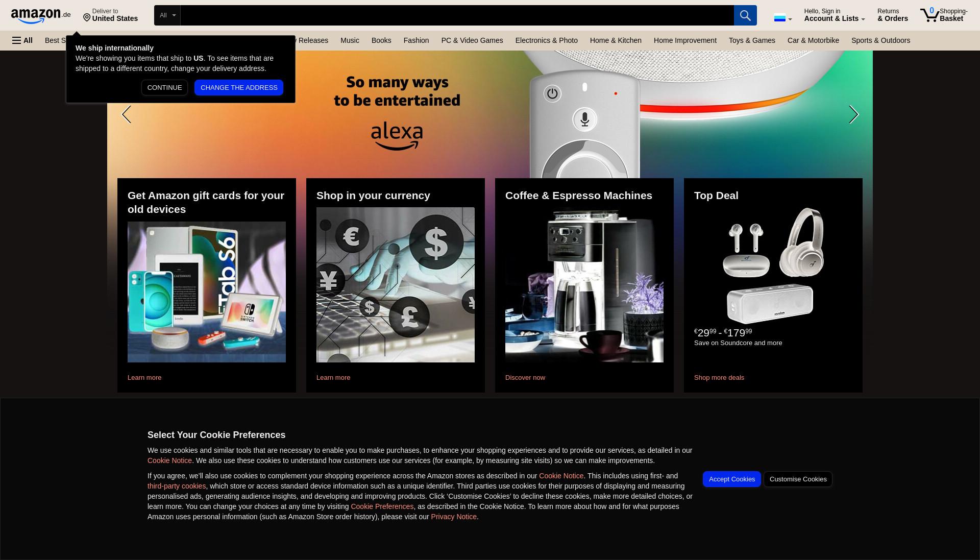Click Discover now link
Viewport: 980px width, 560px height.
[525, 378]
